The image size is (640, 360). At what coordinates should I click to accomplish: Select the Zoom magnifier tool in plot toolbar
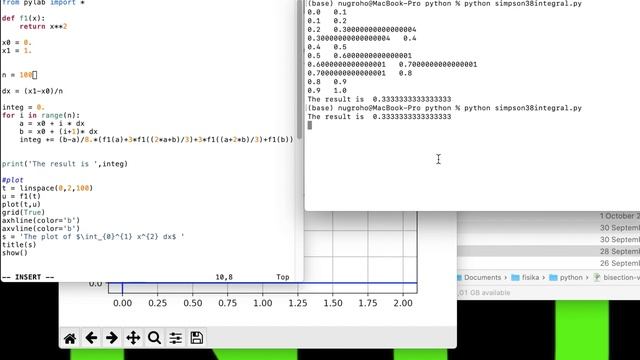pyautogui.click(x=154, y=338)
